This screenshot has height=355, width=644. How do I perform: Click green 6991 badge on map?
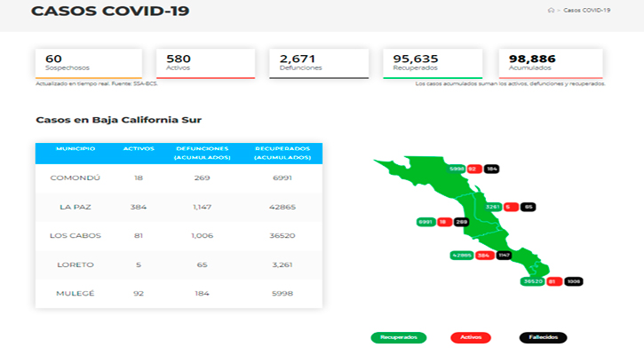425,222
